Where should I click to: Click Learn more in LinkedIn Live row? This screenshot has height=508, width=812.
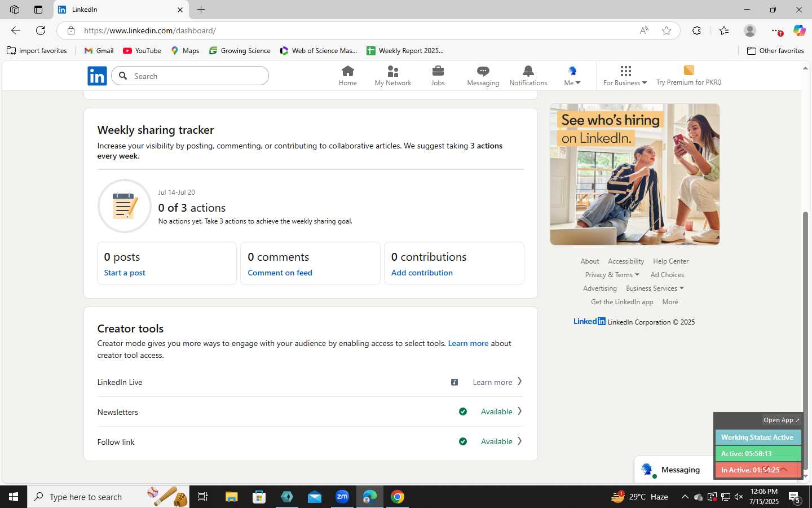pyautogui.click(x=492, y=382)
